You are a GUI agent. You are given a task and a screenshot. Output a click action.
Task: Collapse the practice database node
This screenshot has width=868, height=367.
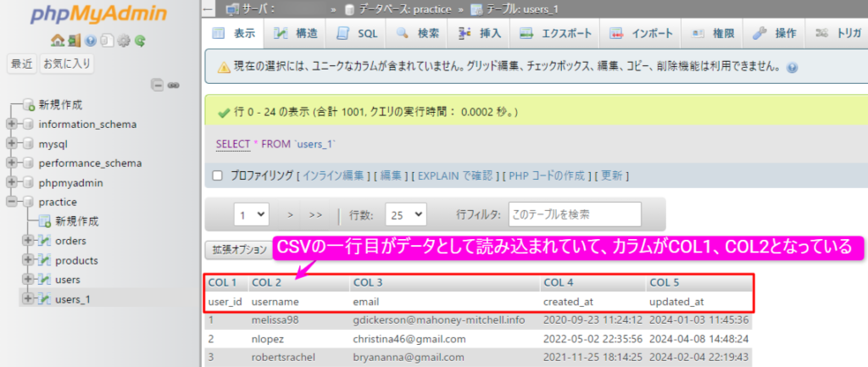click(x=12, y=203)
